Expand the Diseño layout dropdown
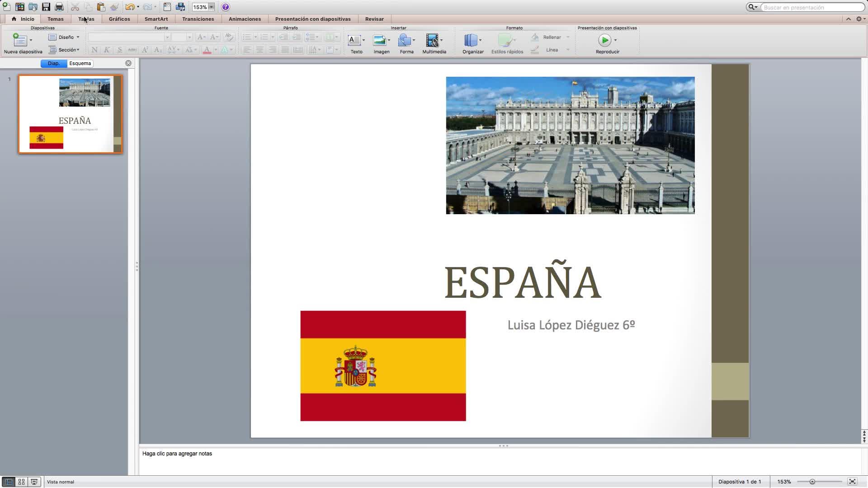Image resolution: width=868 pixels, height=488 pixels. click(x=66, y=37)
